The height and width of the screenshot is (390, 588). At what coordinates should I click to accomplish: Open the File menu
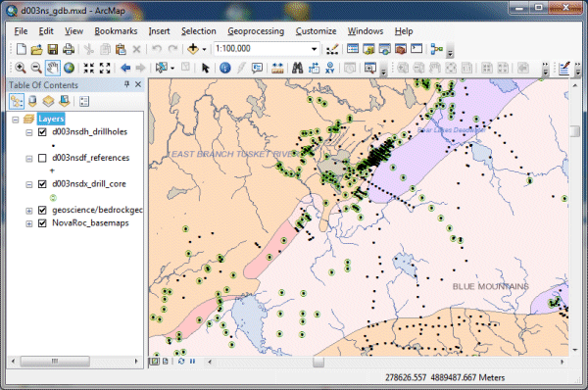point(21,31)
